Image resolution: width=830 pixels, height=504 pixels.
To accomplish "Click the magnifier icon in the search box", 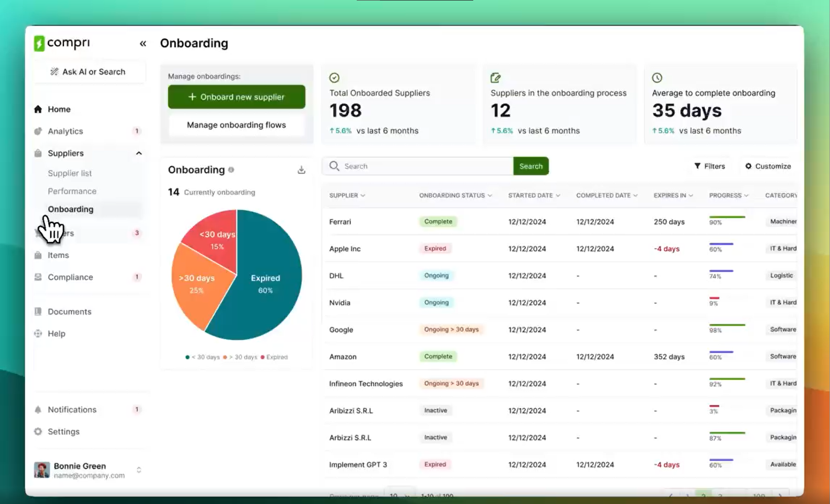I will [x=334, y=166].
